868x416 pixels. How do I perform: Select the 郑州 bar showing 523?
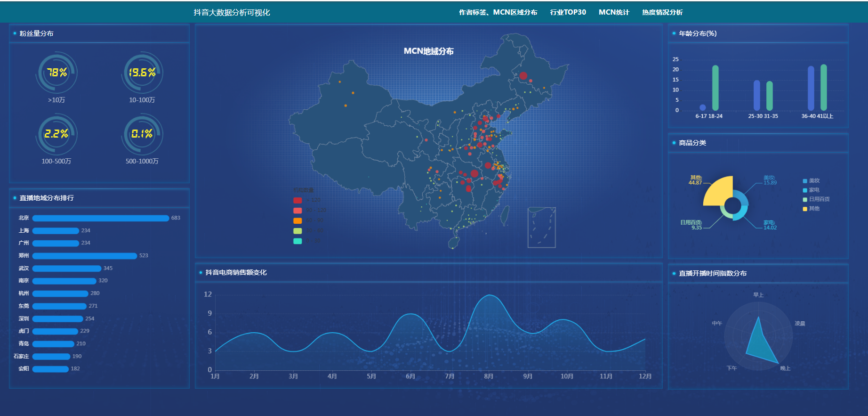(x=85, y=256)
